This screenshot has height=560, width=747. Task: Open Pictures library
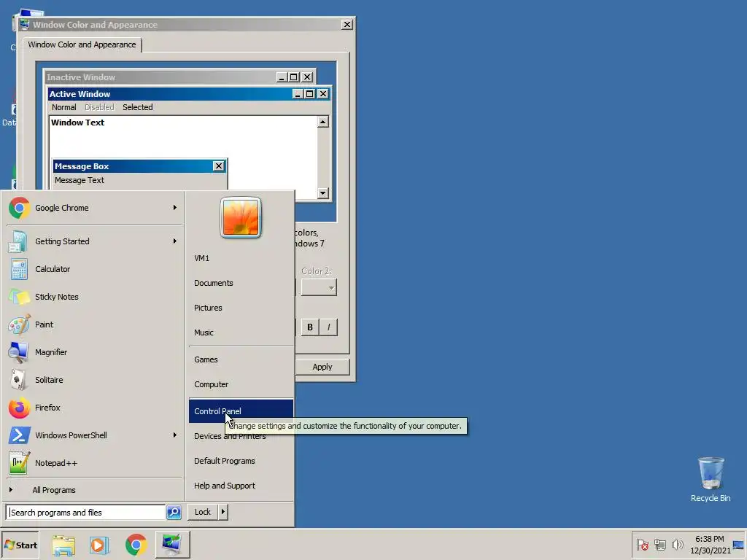pyautogui.click(x=241, y=308)
